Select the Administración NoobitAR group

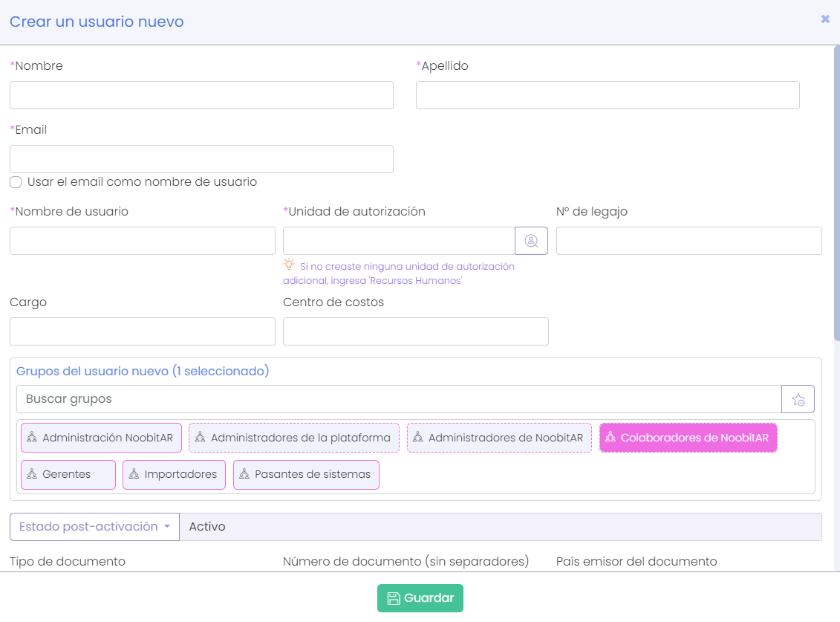click(x=100, y=438)
